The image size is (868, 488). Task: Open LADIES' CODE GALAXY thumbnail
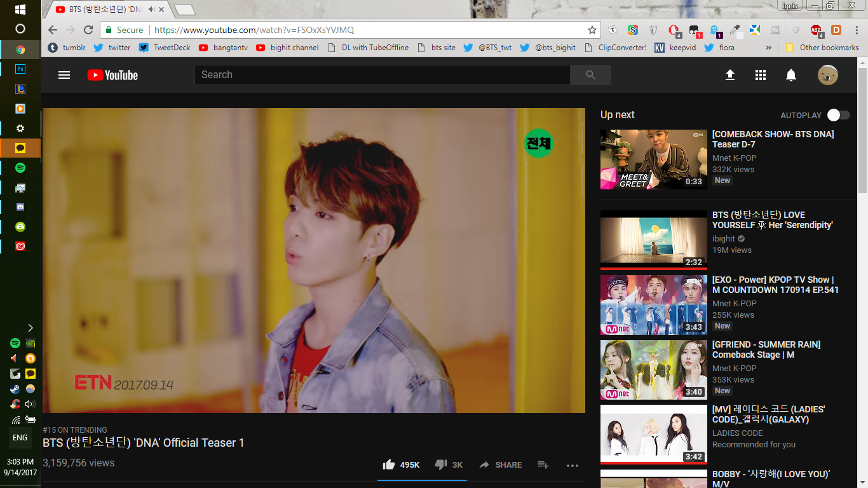[654, 435]
